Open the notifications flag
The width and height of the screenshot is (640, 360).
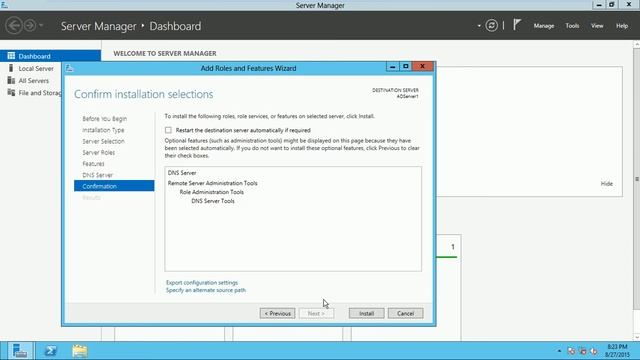517,25
